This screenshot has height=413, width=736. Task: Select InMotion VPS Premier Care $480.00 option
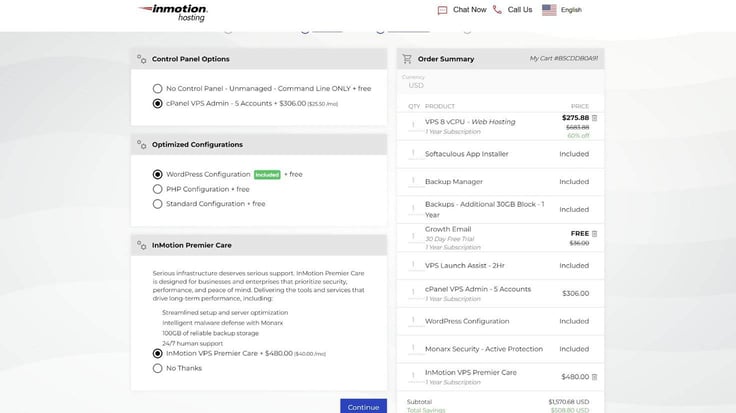157,353
